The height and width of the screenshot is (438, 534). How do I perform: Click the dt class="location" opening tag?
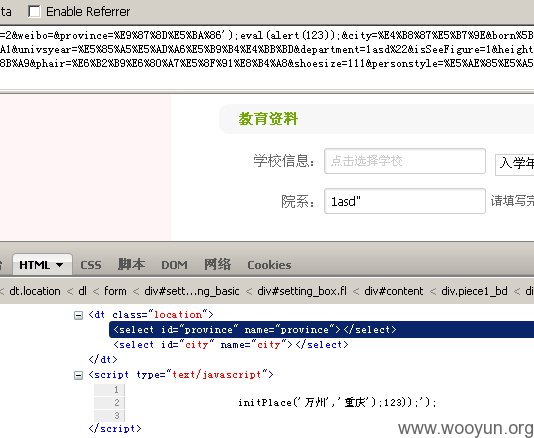pyautogui.click(x=151, y=315)
